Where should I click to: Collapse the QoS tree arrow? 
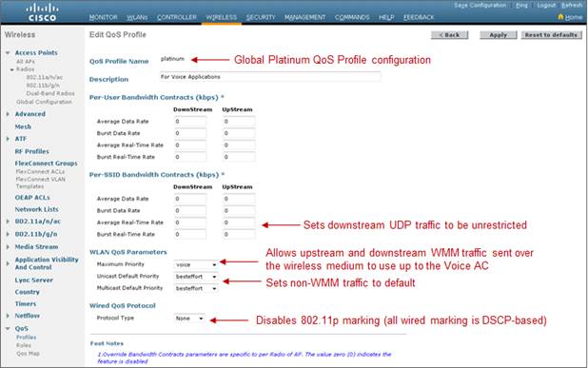pos(8,329)
